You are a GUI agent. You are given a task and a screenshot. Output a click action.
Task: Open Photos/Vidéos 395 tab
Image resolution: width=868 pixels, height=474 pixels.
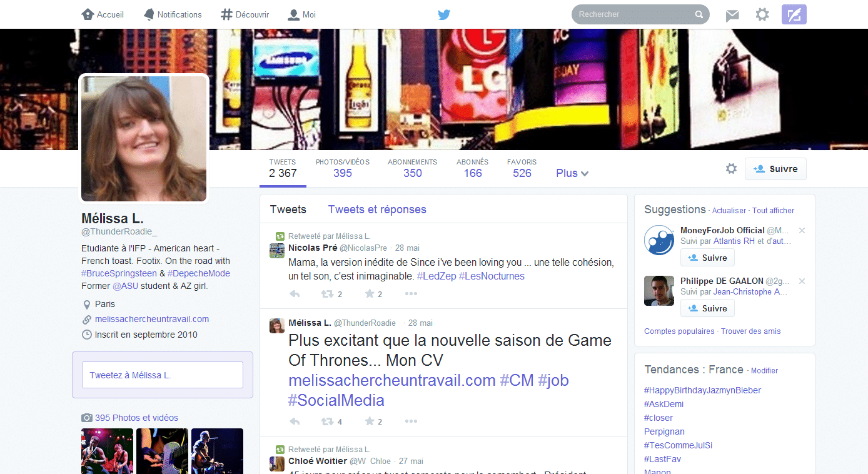(343, 168)
